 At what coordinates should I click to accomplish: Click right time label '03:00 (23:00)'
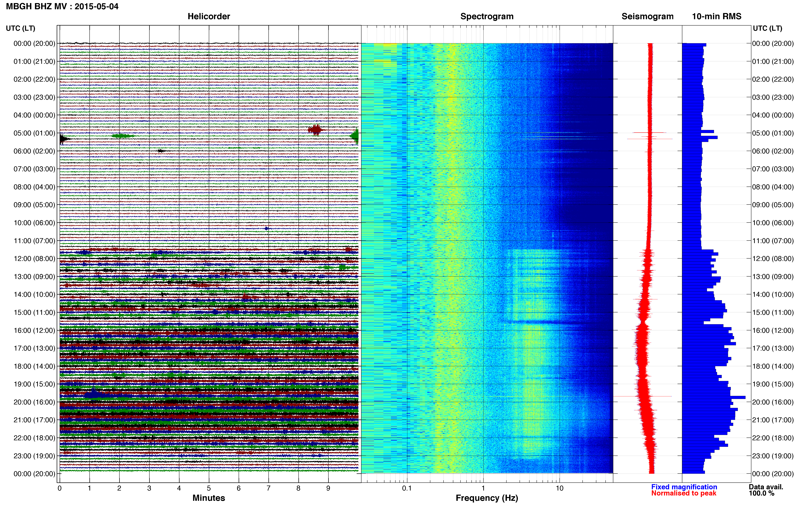pos(773,97)
